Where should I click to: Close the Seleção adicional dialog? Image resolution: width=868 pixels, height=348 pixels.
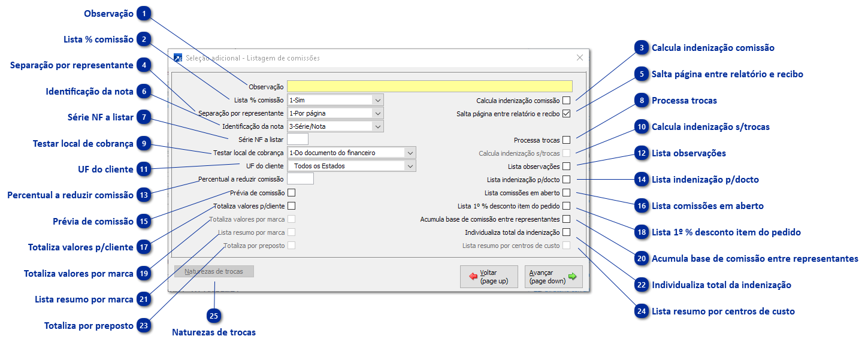click(x=579, y=58)
